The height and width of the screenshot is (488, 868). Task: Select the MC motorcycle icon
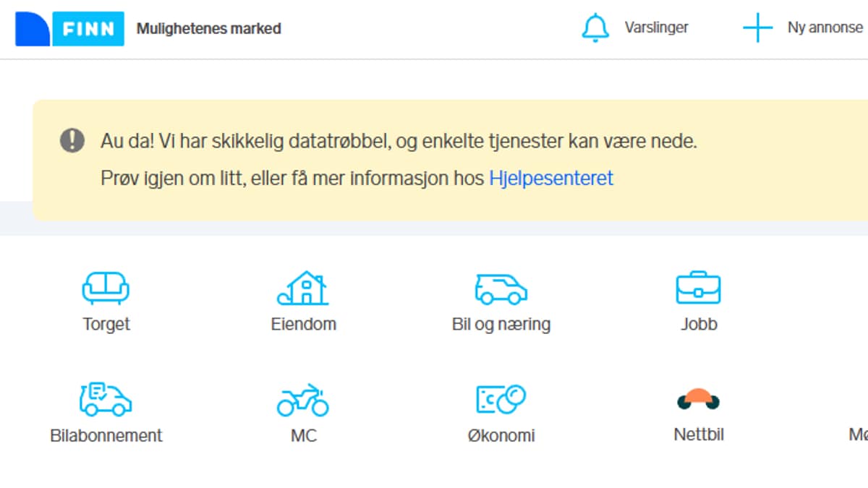pyautogui.click(x=303, y=400)
